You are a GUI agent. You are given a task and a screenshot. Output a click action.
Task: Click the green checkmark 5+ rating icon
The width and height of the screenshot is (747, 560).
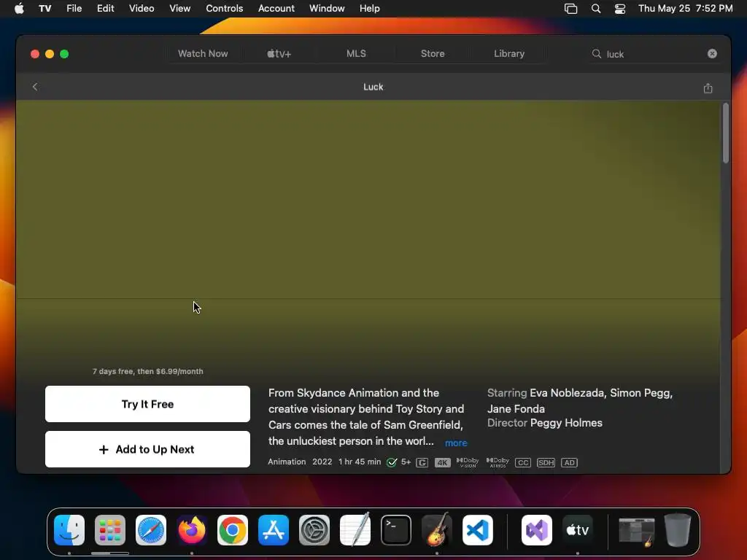(392, 462)
